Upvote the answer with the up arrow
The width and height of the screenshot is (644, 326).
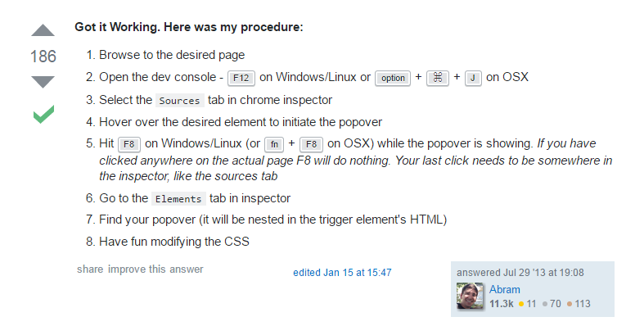click(43, 30)
